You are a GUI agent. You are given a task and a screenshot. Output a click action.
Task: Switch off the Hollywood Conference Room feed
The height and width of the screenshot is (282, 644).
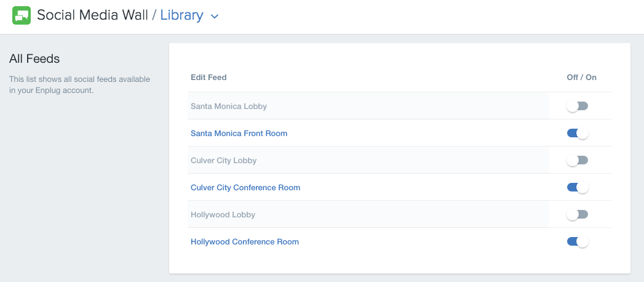[578, 242]
